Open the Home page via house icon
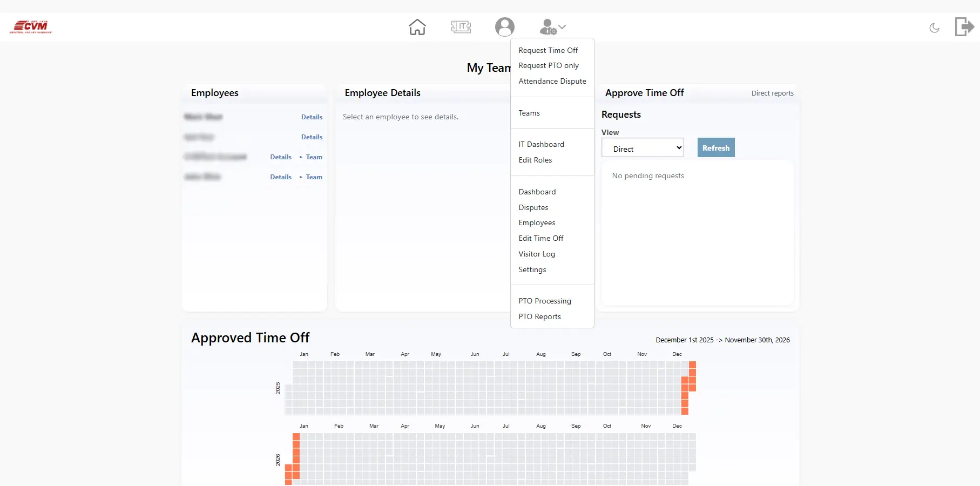 pos(417,26)
